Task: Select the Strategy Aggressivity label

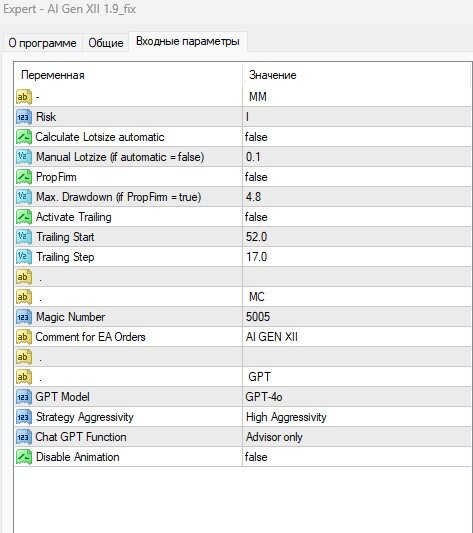Action: coord(85,417)
